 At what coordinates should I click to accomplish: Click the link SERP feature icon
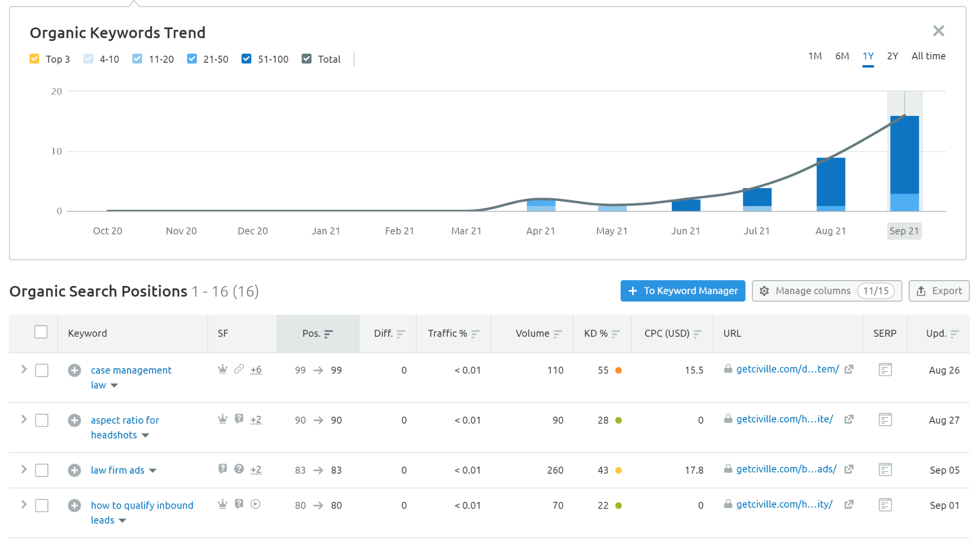pos(239,369)
